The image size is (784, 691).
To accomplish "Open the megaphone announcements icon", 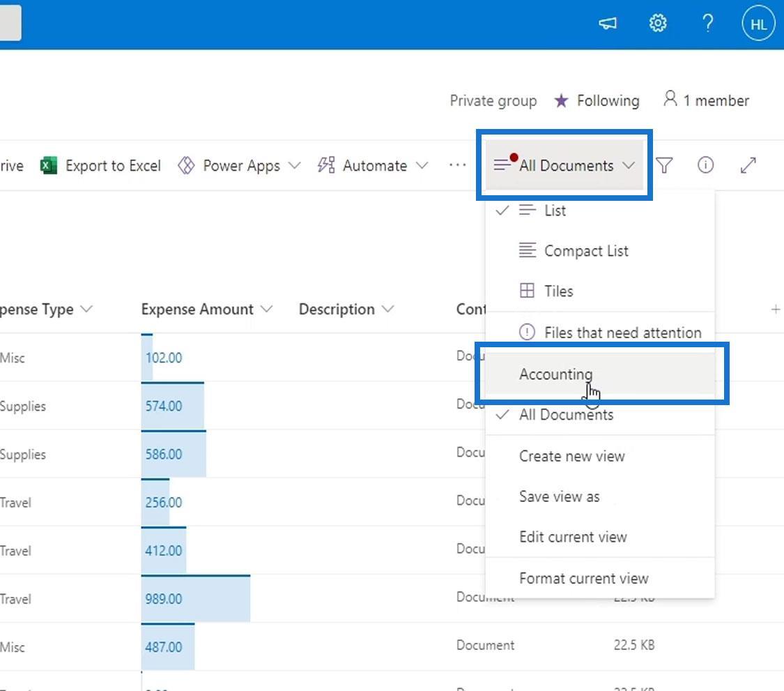I will tap(608, 23).
